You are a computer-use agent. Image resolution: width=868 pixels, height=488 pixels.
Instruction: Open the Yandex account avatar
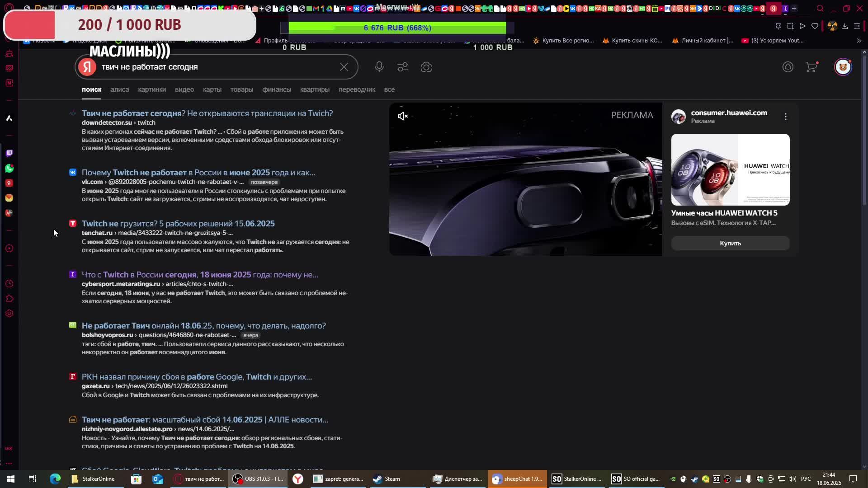(843, 67)
